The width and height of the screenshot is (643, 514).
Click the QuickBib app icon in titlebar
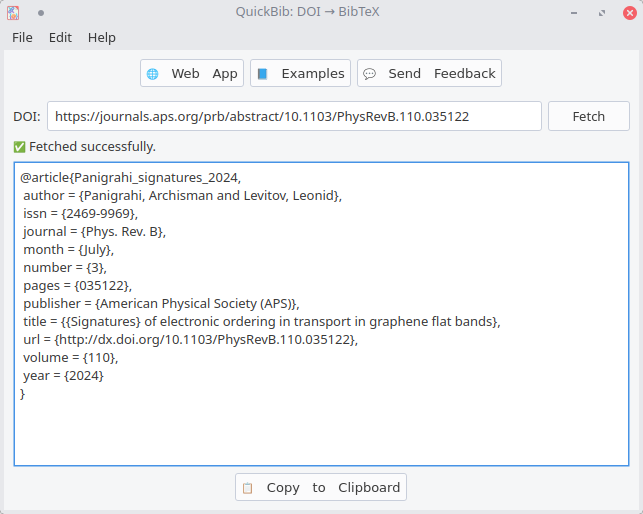pyautogui.click(x=13, y=13)
